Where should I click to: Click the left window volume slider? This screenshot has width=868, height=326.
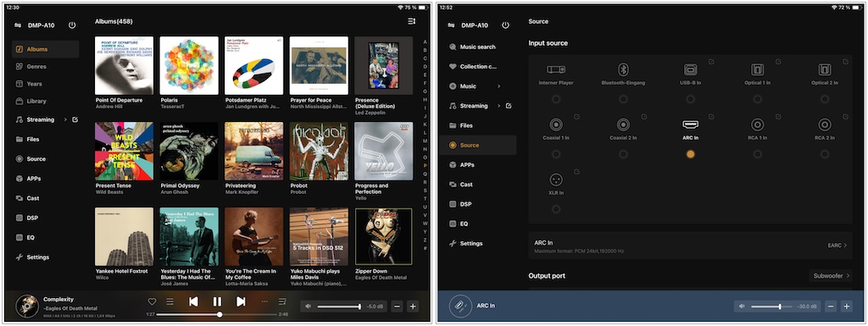(x=339, y=307)
